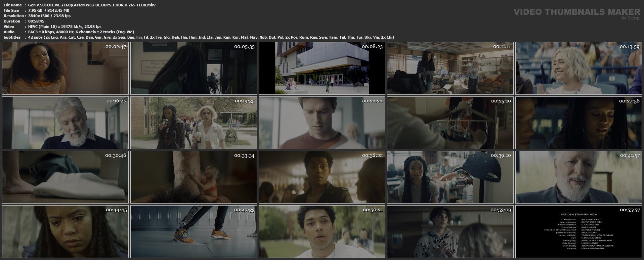This screenshot has height=260, width=644.
Task: Open the thumbnail at 00:27:58
Action: (x=578, y=123)
